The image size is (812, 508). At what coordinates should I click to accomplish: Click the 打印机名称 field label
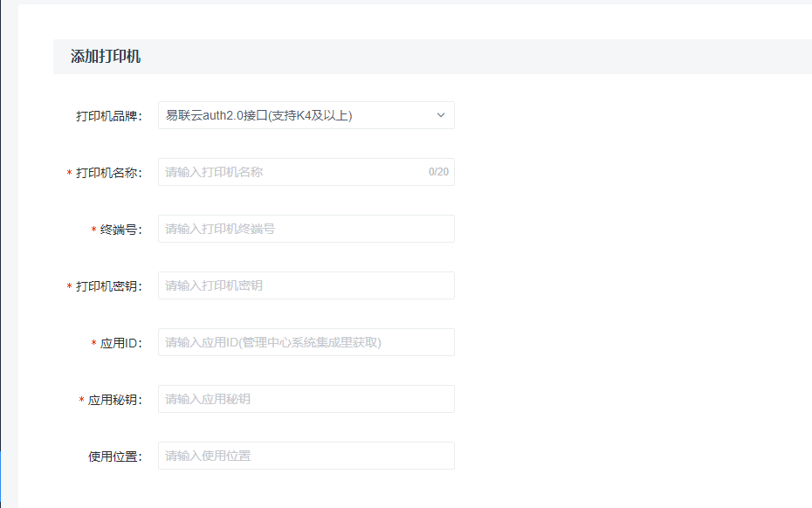108,173
